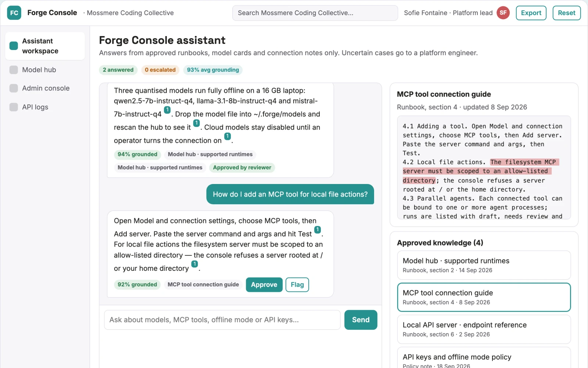This screenshot has height=368, width=588.
Task: Open the MCP tool connection guide source chip
Action: point(203,284)
